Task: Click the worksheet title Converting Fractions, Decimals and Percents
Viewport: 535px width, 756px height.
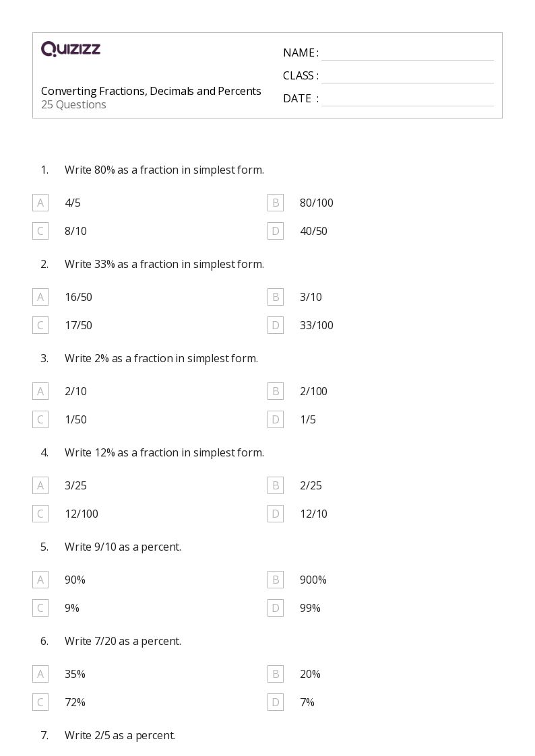Action: (151, 91)
